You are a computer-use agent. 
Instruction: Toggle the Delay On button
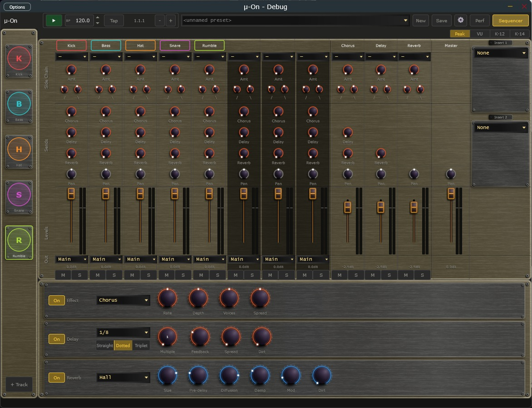(57, 339)
